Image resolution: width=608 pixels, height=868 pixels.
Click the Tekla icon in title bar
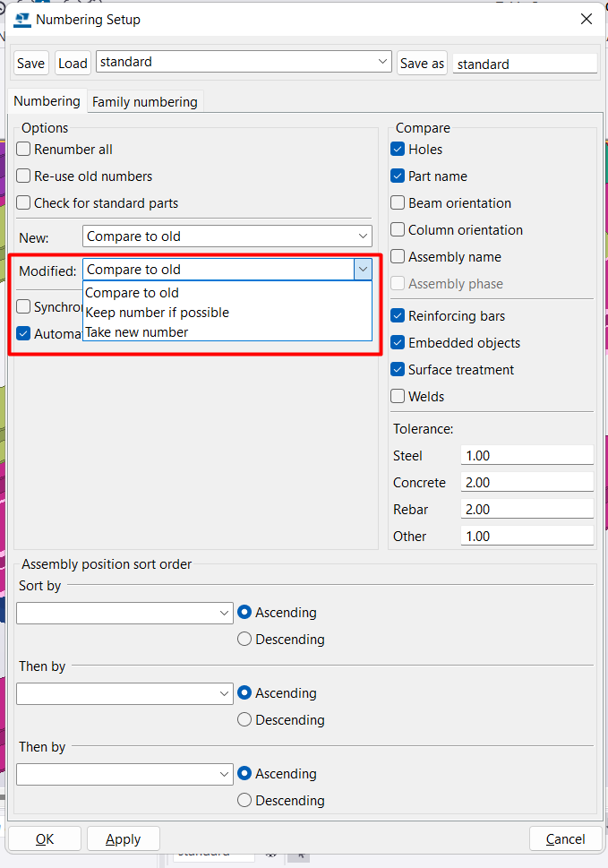pyautogui.click(x=21, y=19)
